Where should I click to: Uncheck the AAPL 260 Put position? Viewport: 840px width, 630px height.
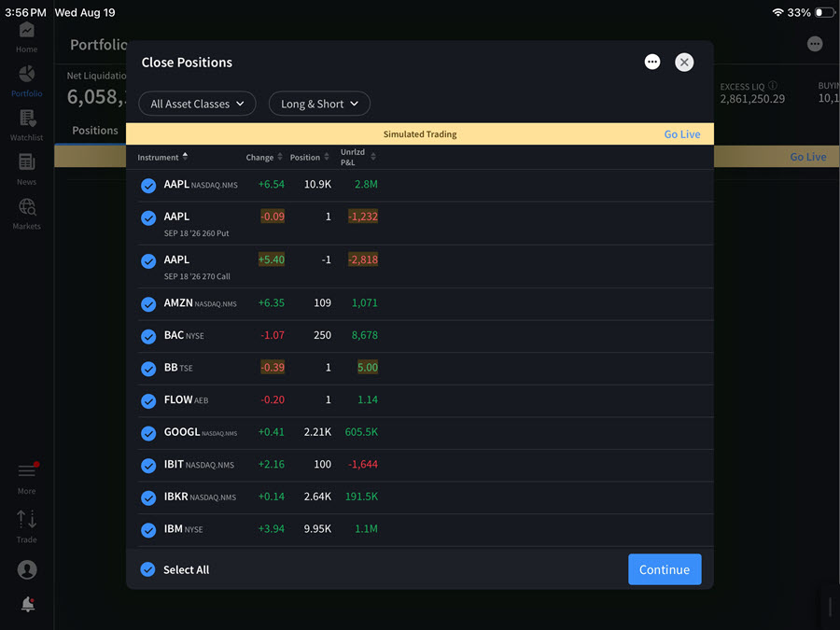[148, 218]
